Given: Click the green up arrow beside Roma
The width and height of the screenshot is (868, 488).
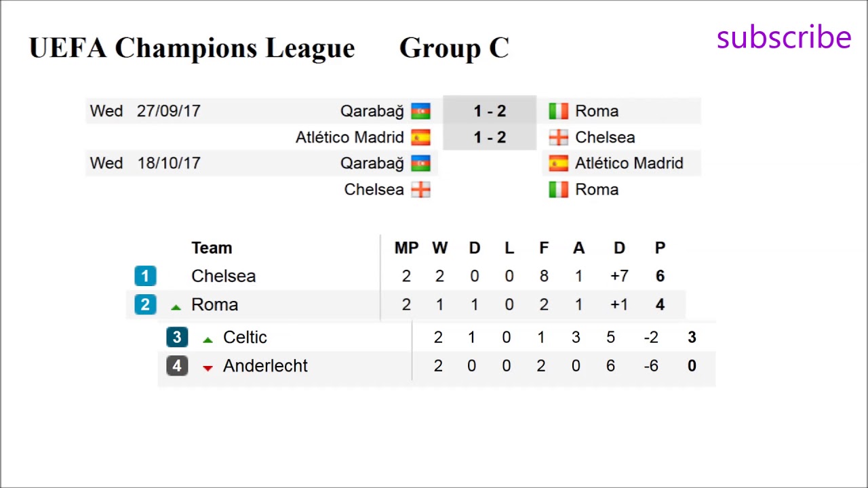Looking at the screenshot, I should pos(176,307).
